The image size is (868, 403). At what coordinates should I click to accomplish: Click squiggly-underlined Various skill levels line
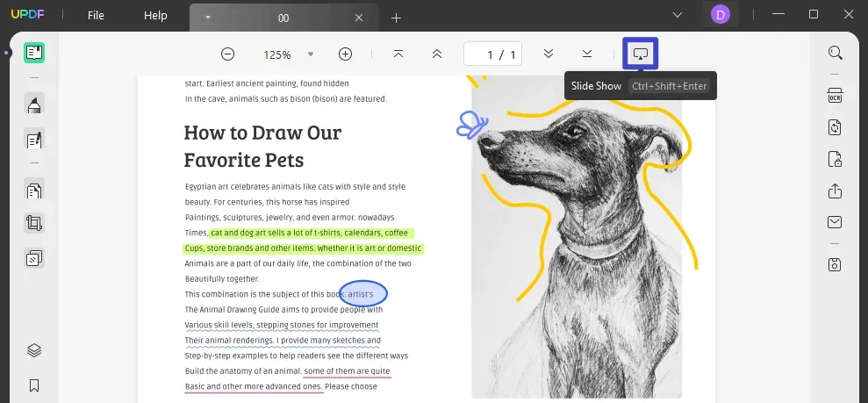[282, 325]
